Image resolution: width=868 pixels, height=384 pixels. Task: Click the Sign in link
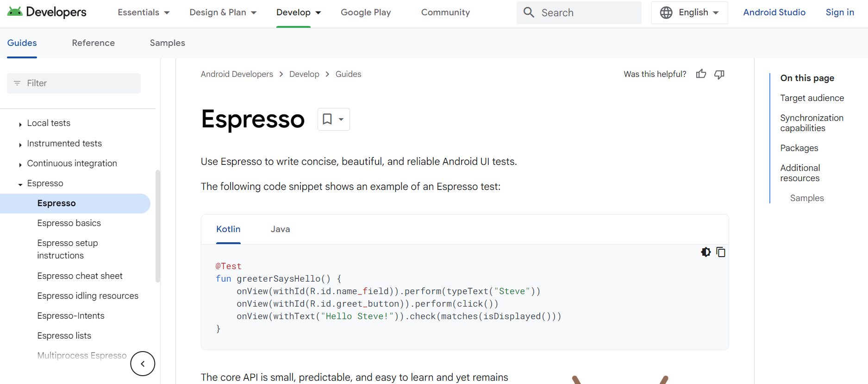pos(840,13)
